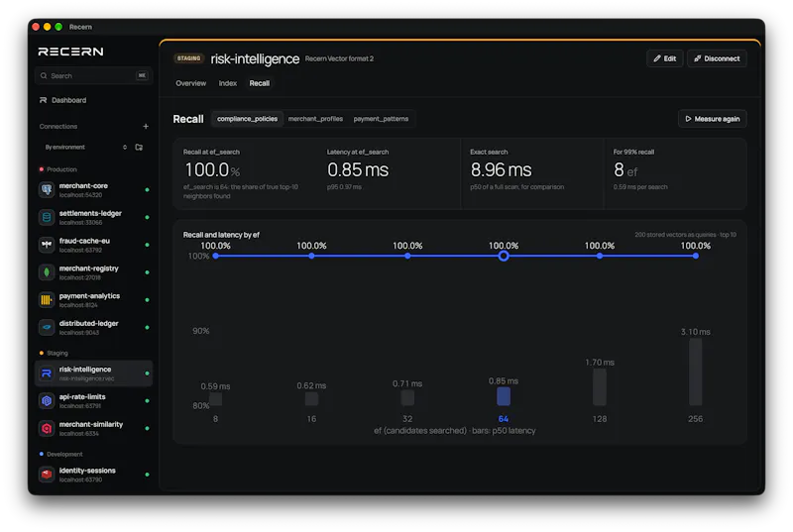Click Measure again button

[712, 119]
